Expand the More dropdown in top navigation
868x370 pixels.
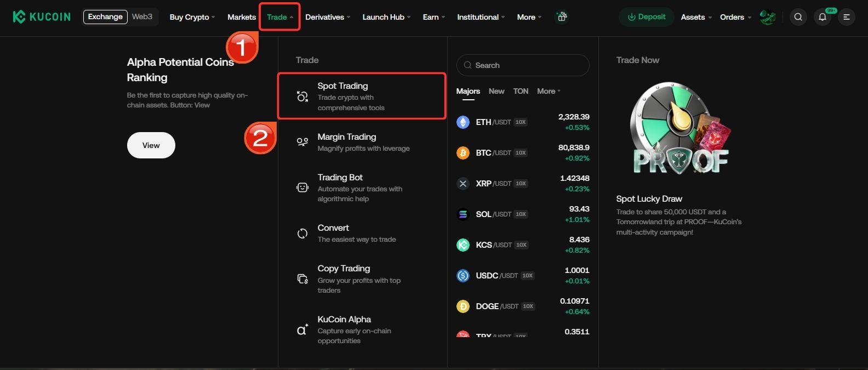[x=529, y=17]
